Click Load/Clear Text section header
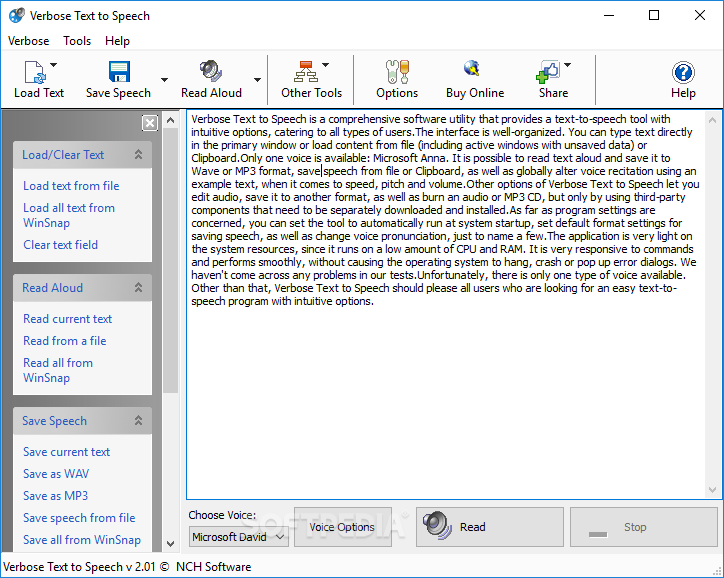724x578 pixels. (83, 155)
